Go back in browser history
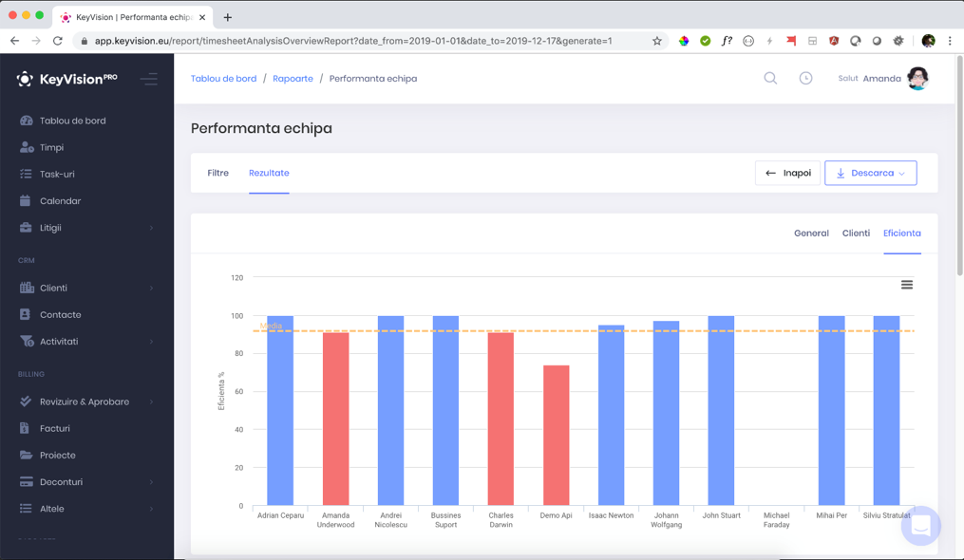Screen dimensions: 964x560 (x=15, y=41)
